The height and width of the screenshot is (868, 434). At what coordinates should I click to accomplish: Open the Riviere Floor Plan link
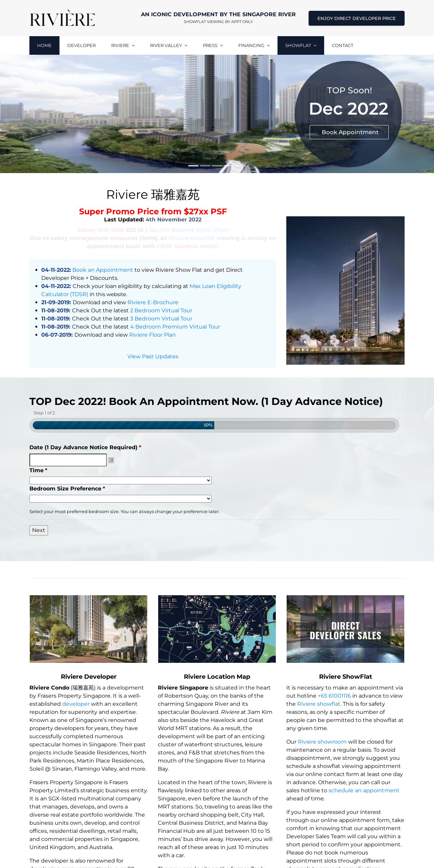pyautogui.click(x=152, y=335)
